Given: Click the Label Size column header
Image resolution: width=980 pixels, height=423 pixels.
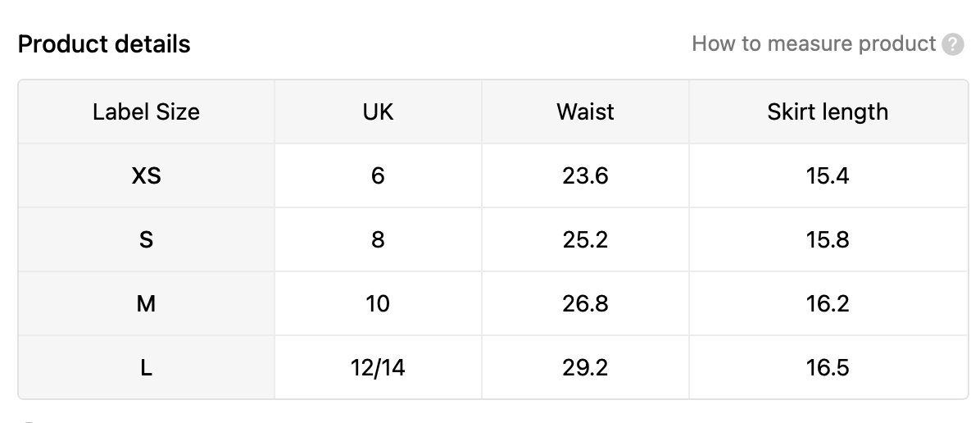Looking at the screenshot, I should pos(146,112).
